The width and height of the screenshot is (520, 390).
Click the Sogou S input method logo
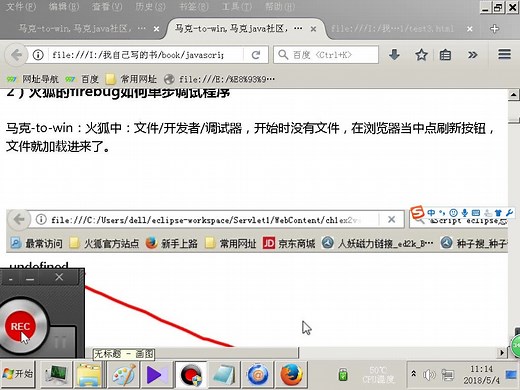(417, 212)
